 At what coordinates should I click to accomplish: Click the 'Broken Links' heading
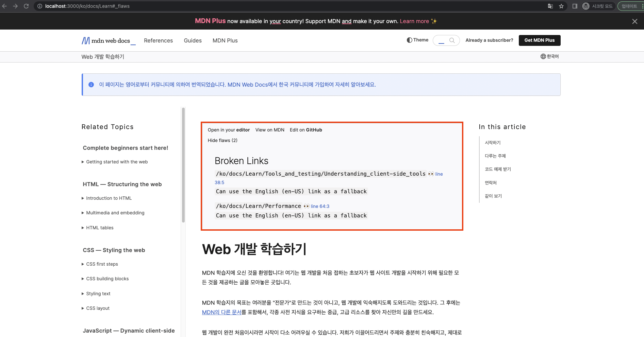click(x=242, y=161)
